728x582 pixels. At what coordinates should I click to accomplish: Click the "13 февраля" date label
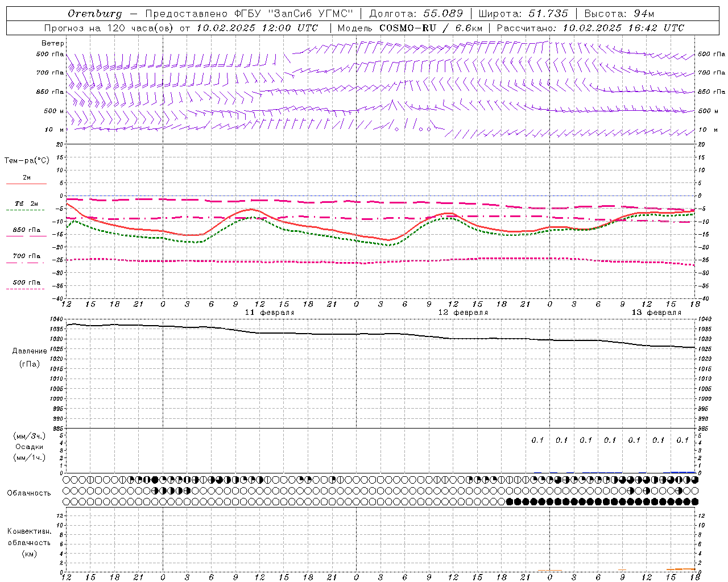(x=656, y=313)
